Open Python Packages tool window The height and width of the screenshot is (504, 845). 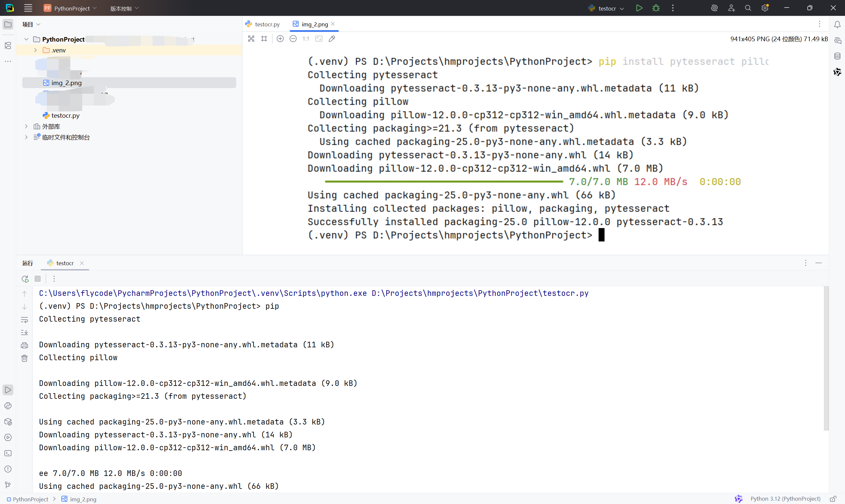[8, 422]
